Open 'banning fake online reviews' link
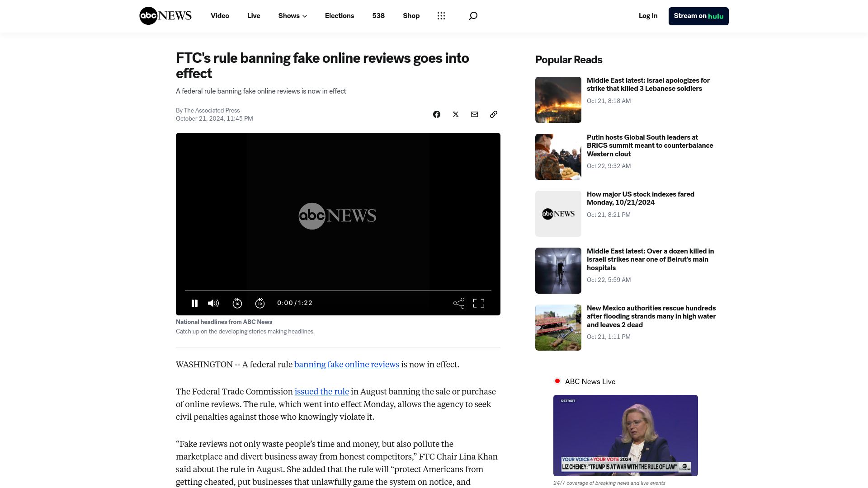The image size is (868, 488). tap(347, 365)
